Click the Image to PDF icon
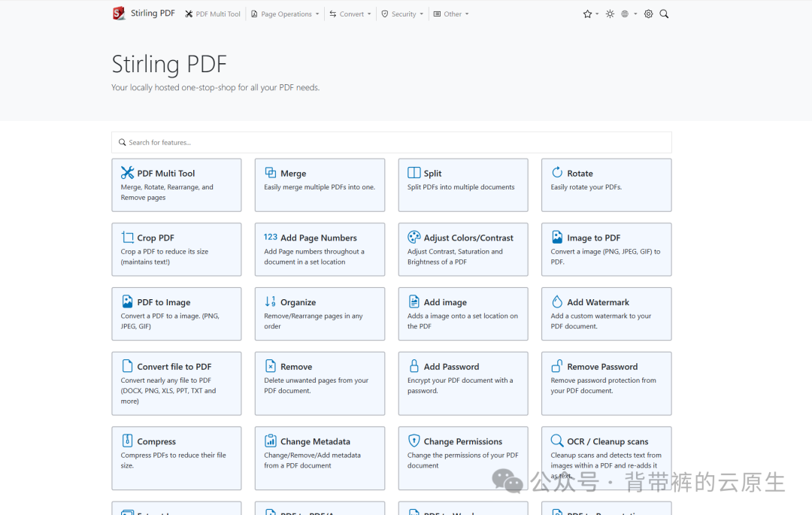This screenshot has width=812, height=515. [557, 237]
